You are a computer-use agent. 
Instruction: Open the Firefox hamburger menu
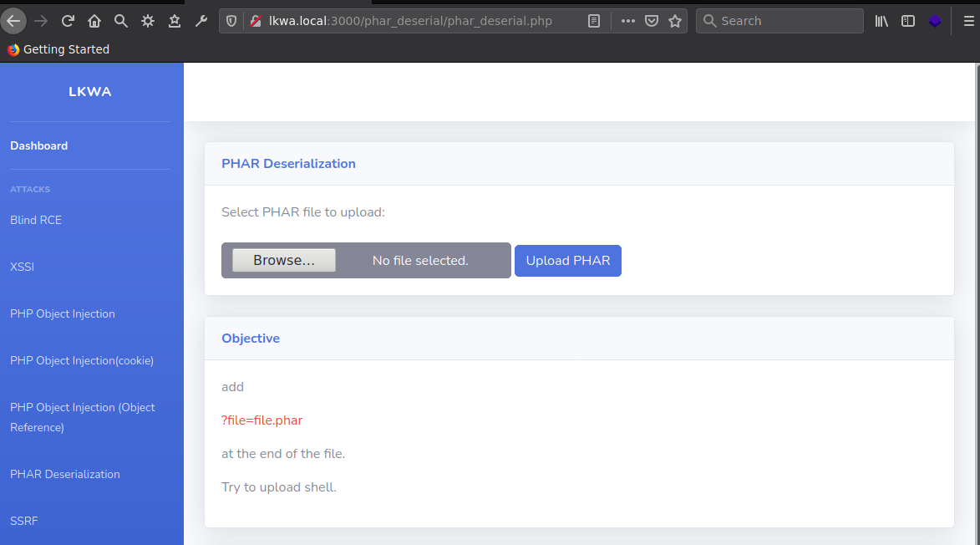click(x=969, y=20)
